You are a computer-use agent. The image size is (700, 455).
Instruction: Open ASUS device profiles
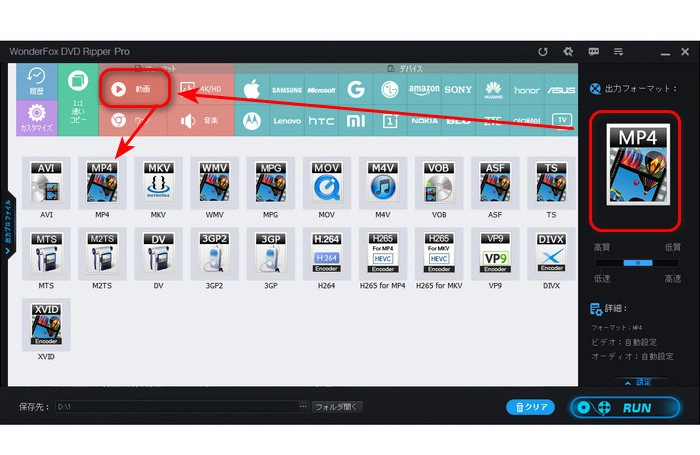[x=561, y=90]
